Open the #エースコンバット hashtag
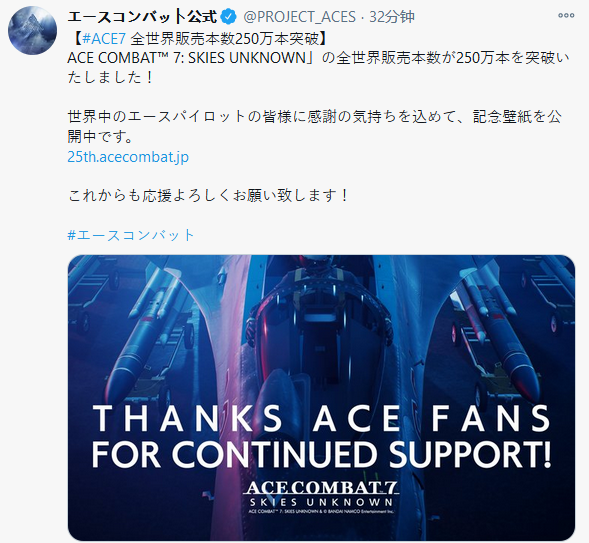Screen dimensions: 589x543 click(130, 235)
